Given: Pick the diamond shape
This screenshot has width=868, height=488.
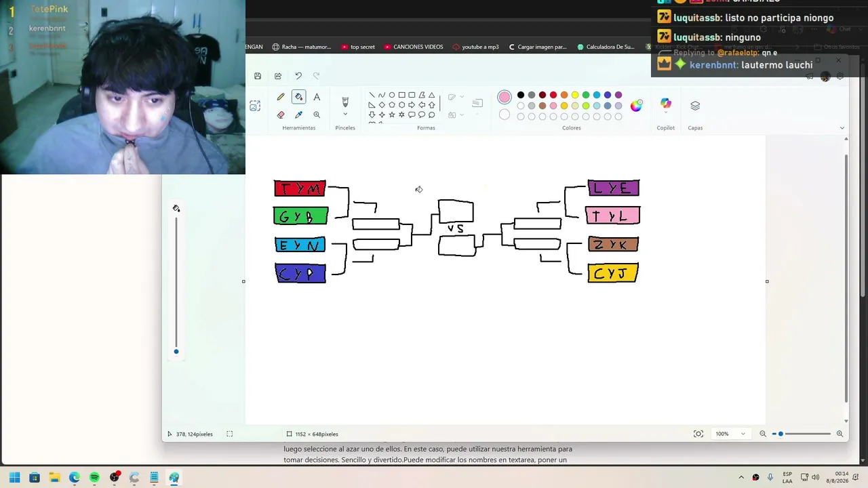Looking at the screenshot, I should point(382,105).
